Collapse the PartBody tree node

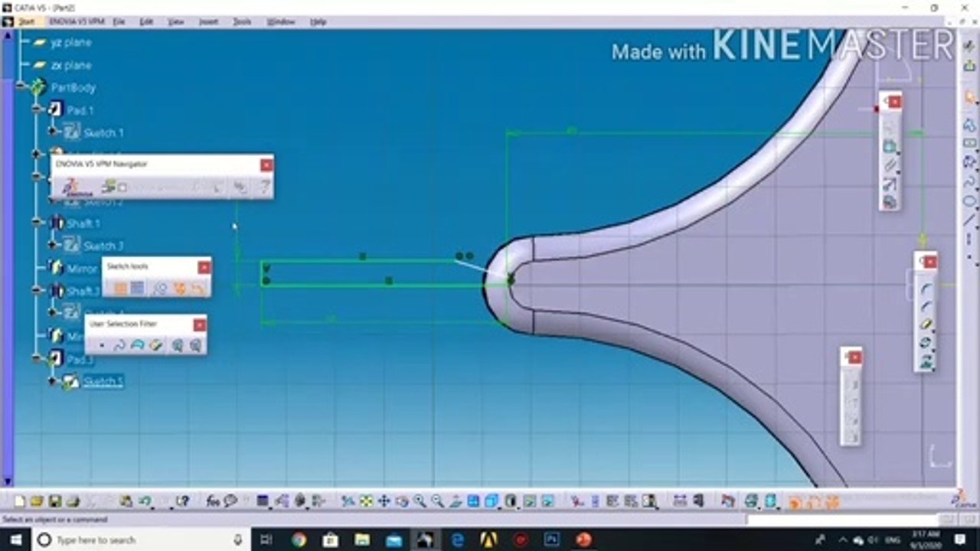pyautogui.click(x=22, y=86)
